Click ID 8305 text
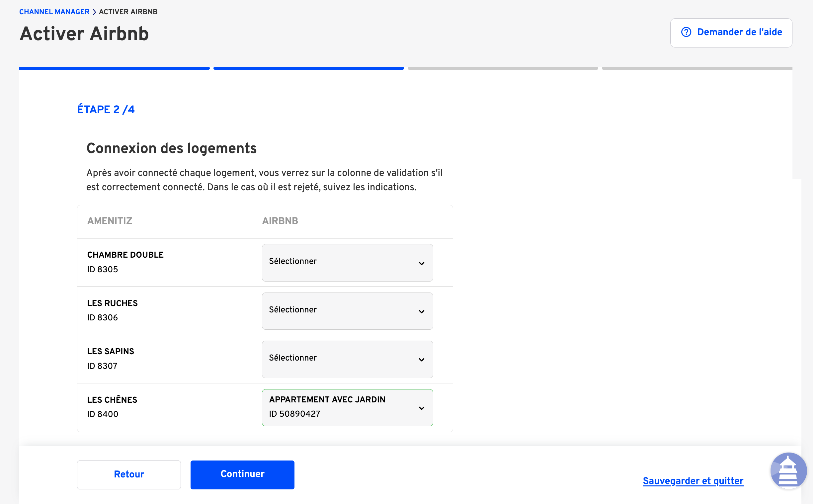The image size is (822, 504). (x=103, y=269)
